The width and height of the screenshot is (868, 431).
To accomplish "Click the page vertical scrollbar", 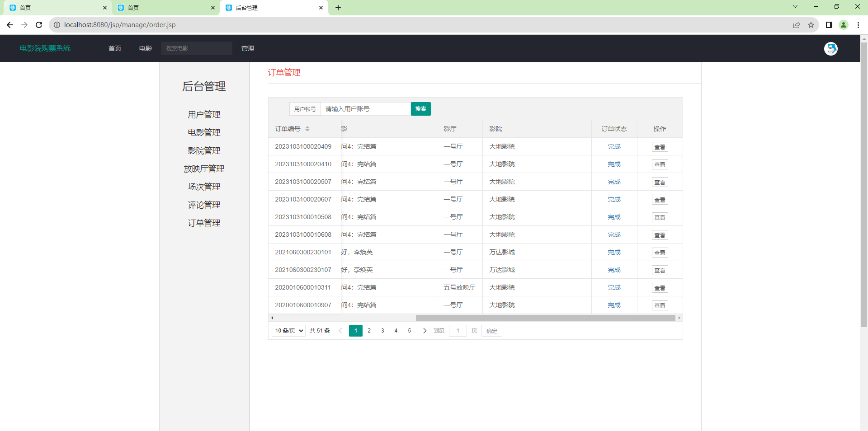I will [864, 184].
